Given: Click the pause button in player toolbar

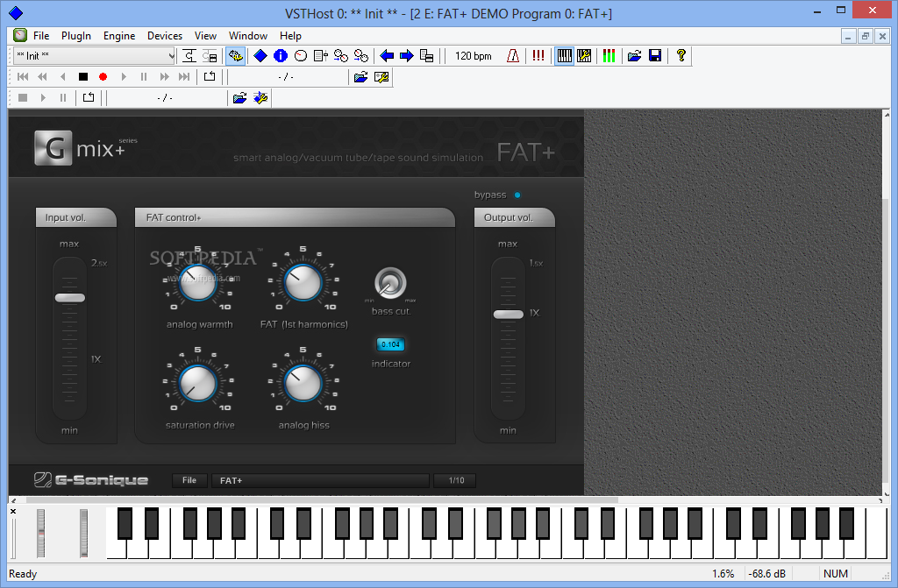Looking at the screenshot, I should coord(144,77).
